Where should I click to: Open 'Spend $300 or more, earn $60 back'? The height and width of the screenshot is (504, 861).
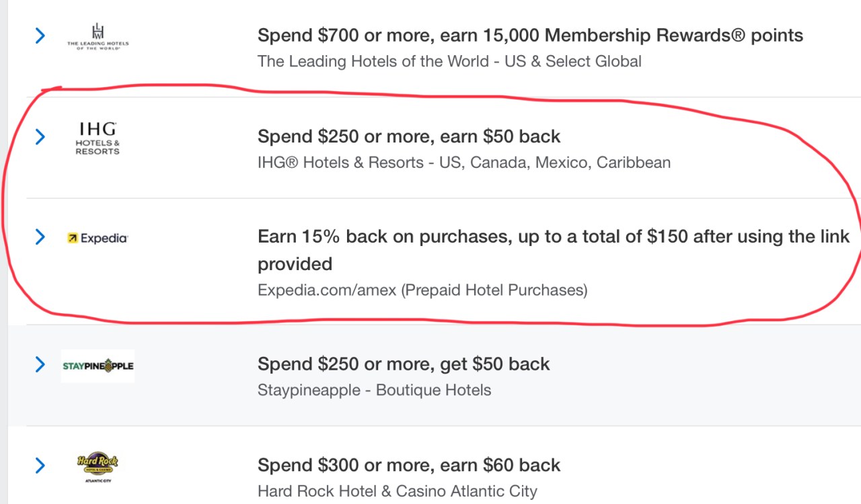(x=408, y=465)
